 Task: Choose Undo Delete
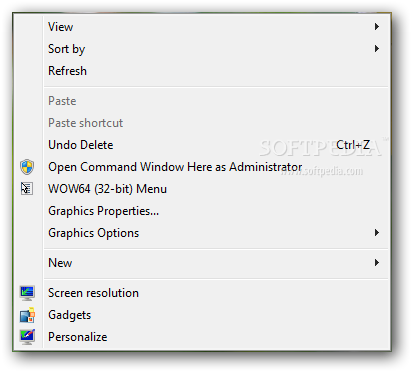point(217,145)
